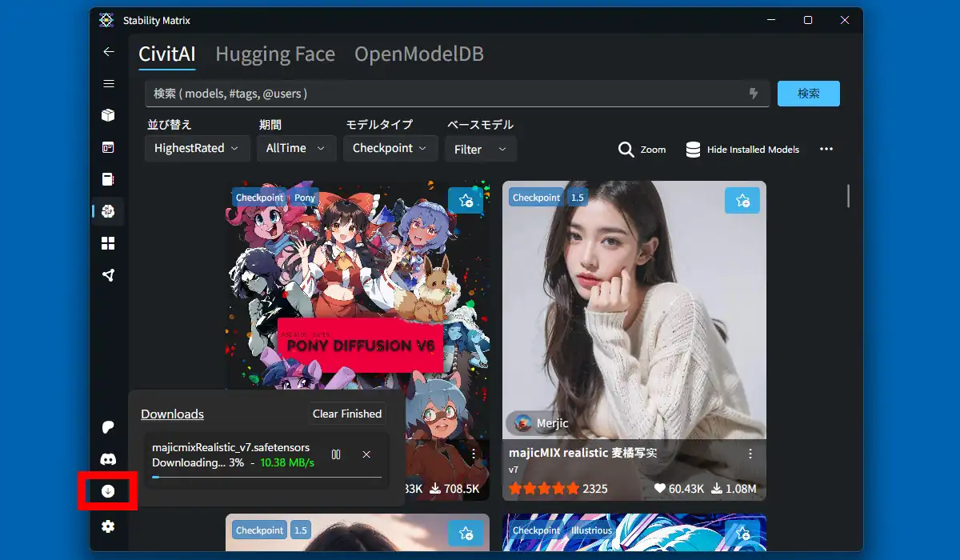Click the majicMIX realistic 麦橘写实 title
The image size is (960, 560).
point(583,453)
